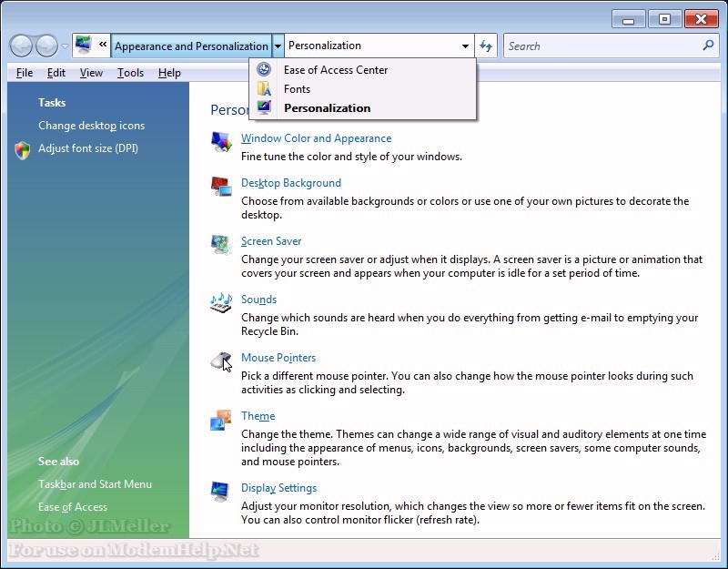Focus the Search input field
728x569 pixels.
pos(603,46)
